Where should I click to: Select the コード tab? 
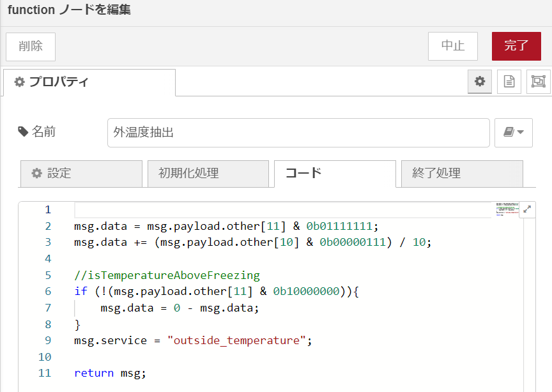coord(334,174)
